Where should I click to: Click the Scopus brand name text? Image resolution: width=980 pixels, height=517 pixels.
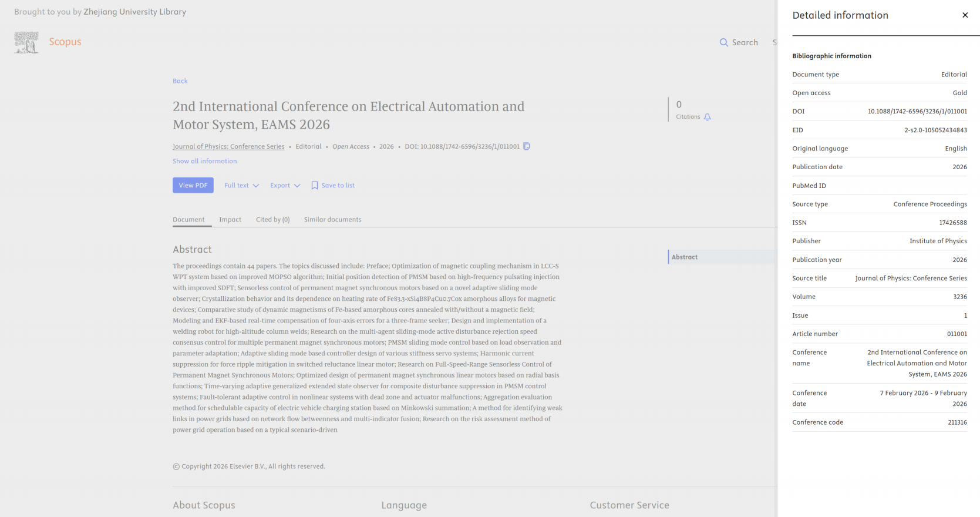65,42
